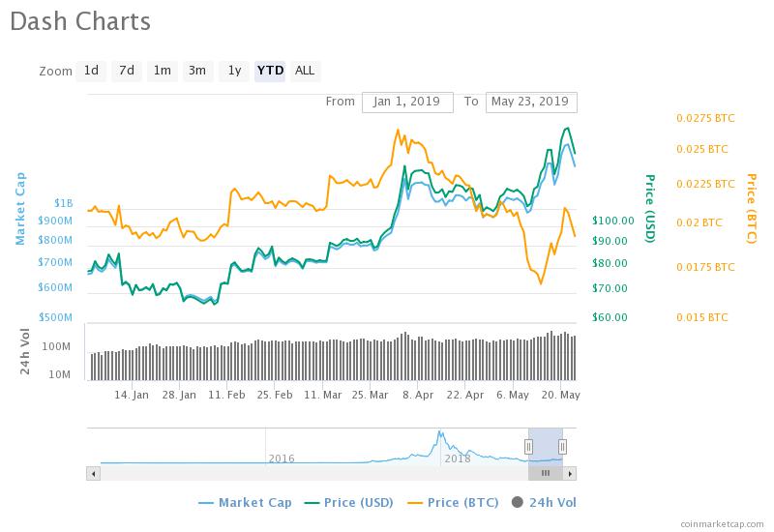774x532 pixels.
Task: Grab the navigator right range handle
Action: coord(562,447)
